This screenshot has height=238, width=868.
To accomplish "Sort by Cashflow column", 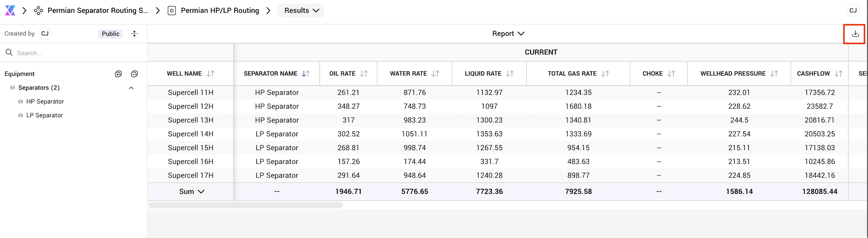I will [x=839, y=74].
